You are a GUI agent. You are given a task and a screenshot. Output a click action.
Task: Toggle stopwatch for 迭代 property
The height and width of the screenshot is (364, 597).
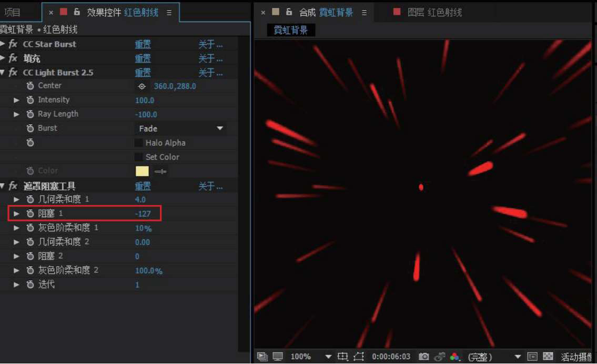[x=31, y=285]
